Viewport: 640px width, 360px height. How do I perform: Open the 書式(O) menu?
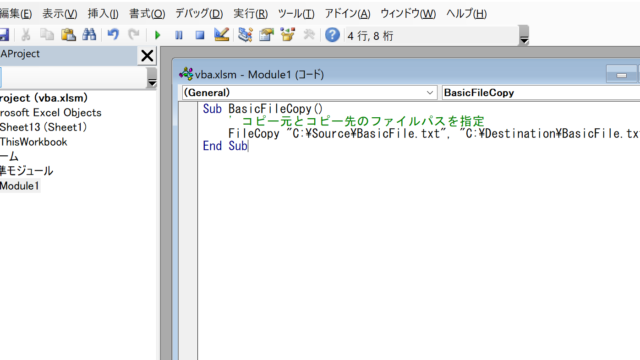point(147,13)
